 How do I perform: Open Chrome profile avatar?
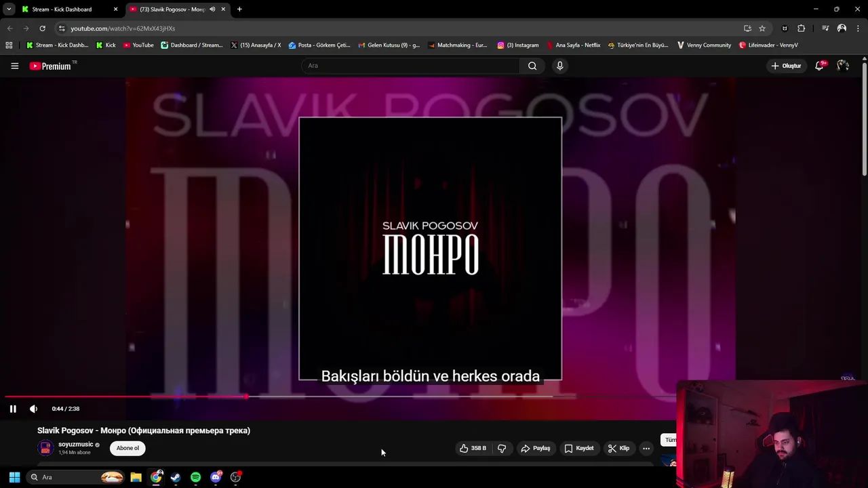842,28
